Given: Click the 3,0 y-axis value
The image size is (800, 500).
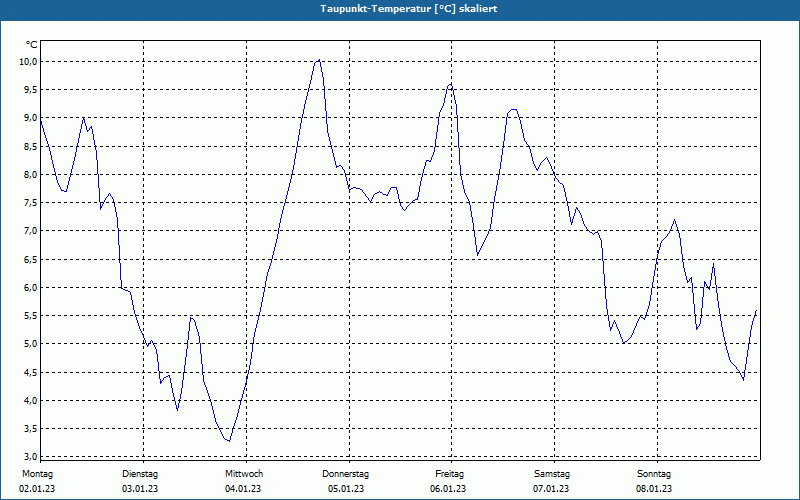Looking at the screenshot, I should point(31,456).
